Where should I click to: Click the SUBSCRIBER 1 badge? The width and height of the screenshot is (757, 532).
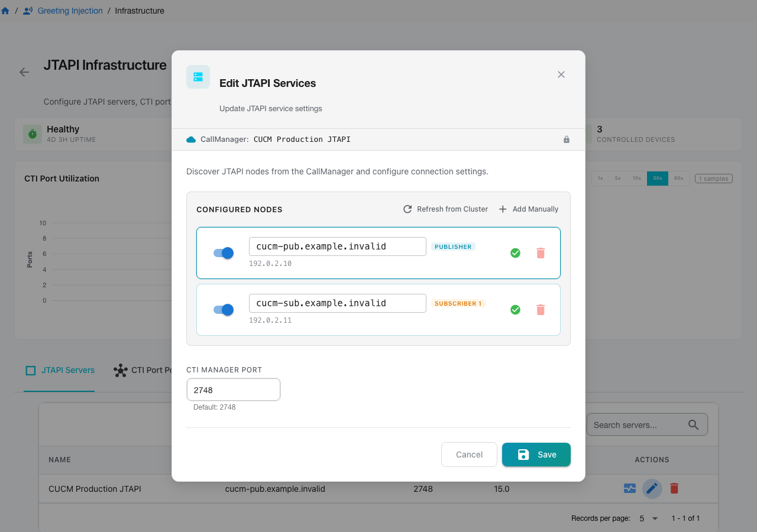click(x=458, y=303)
